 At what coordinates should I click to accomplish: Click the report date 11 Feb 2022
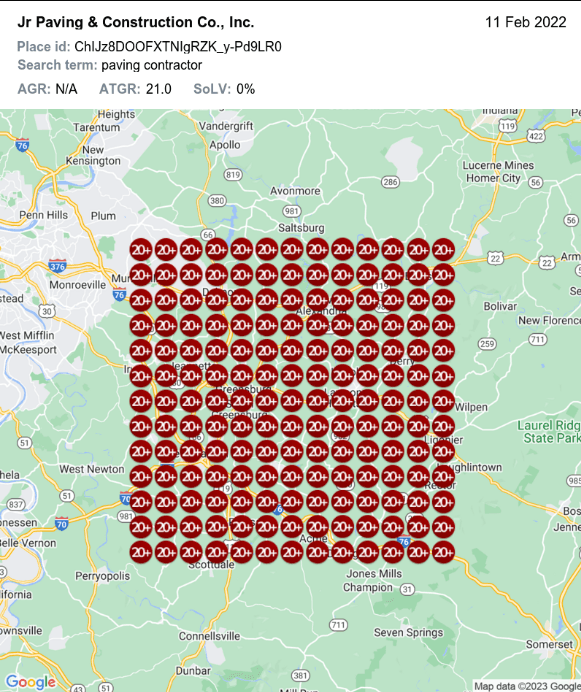[x=526, y=22]
